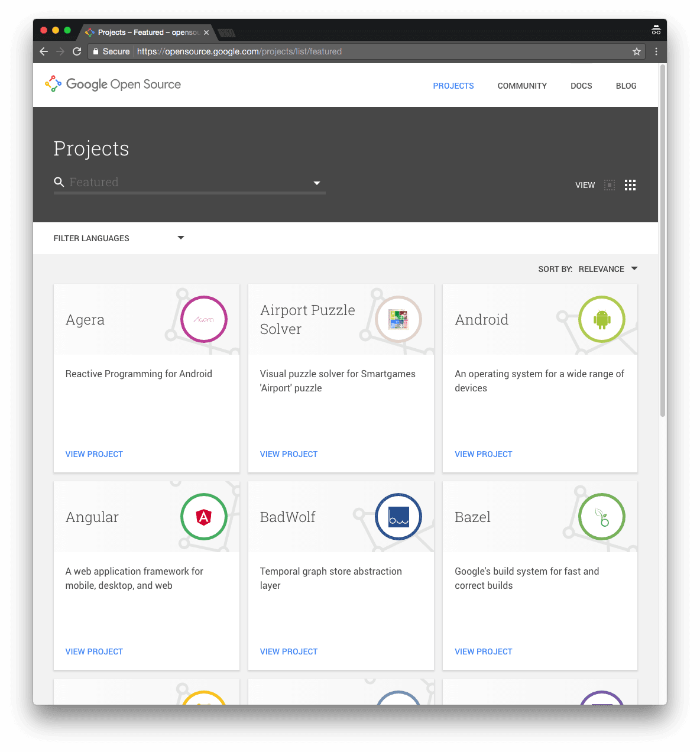Open the Chrome three-dot menu

coord(656,51)
